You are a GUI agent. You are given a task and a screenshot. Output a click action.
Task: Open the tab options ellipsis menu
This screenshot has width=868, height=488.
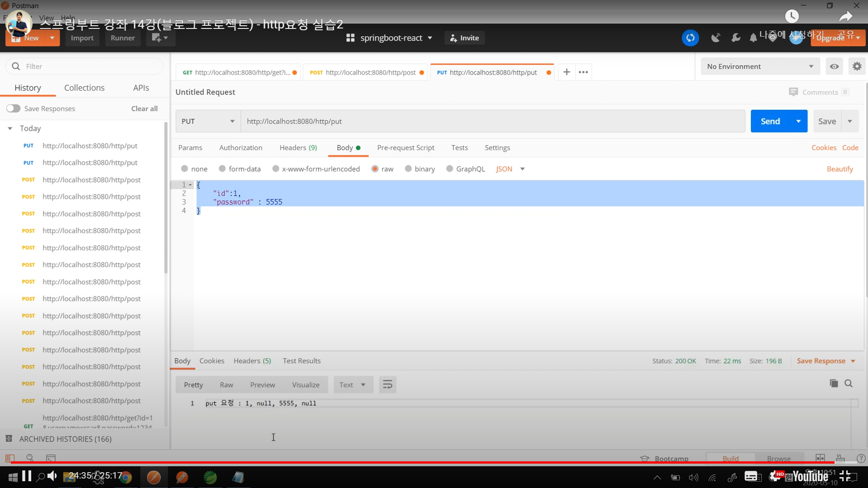pyautogui.click(x=583, y=72)
